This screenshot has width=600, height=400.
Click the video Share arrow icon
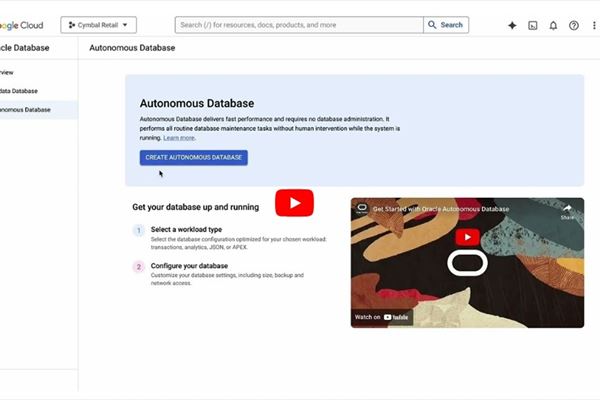[x=567, y=208]
